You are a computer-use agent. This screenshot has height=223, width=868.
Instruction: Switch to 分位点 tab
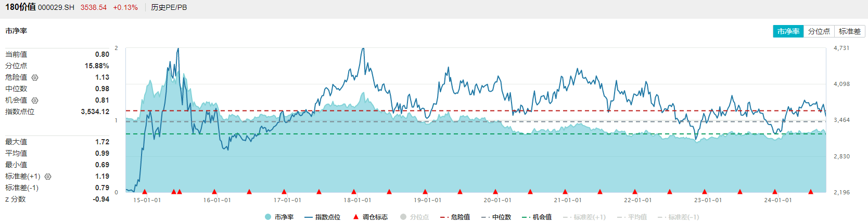pos(819,32)
